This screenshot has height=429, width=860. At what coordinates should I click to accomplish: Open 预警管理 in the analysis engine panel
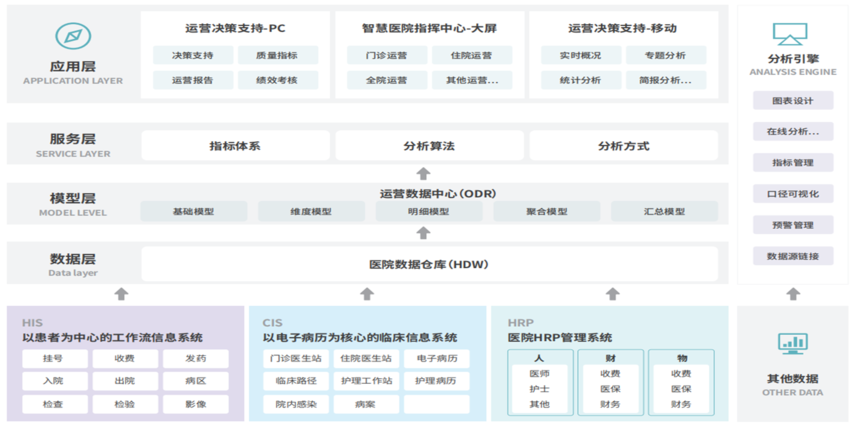793,225
